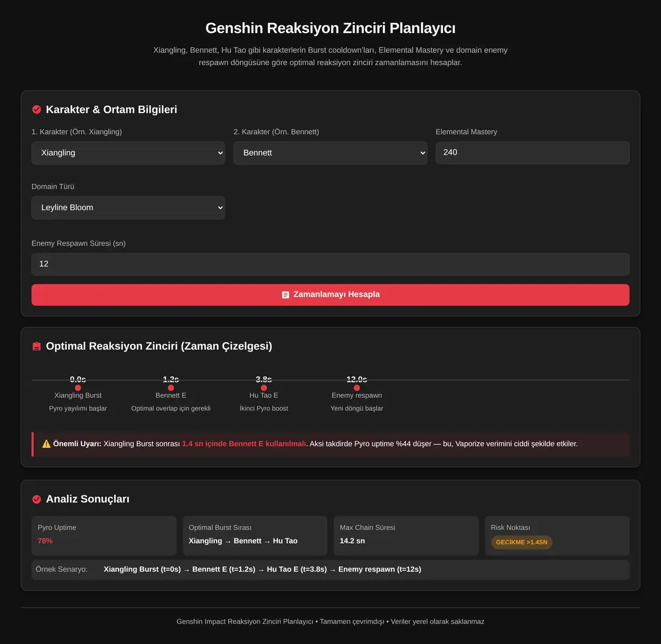
Task: Focus the Enemy Respawn Süresi input field
Action: point(330,264)
